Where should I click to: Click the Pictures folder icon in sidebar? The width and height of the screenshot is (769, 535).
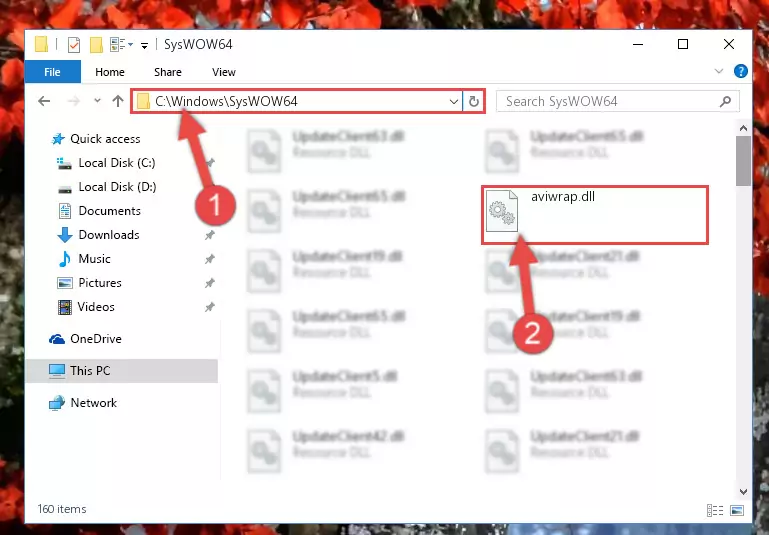(65, 283)
